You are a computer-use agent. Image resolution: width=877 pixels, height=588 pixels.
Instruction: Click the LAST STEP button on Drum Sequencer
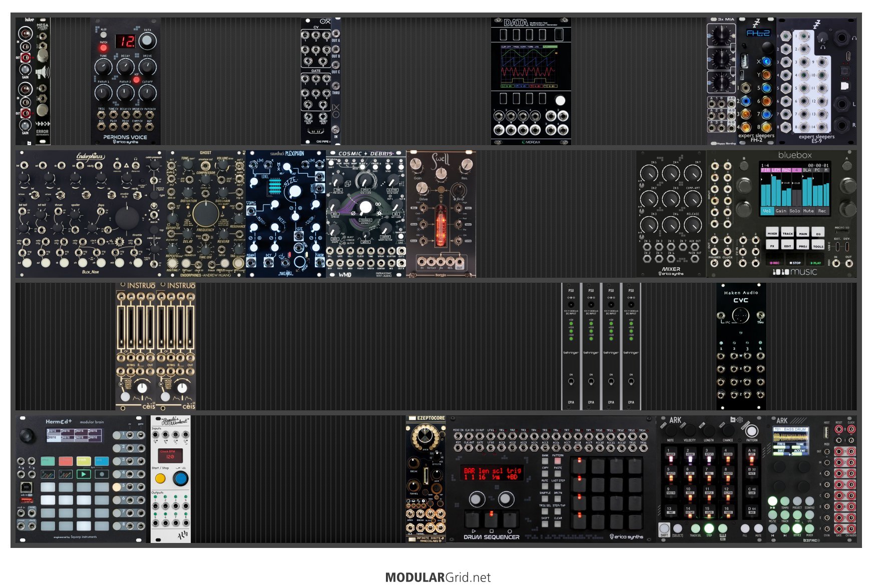pos(558,486)
